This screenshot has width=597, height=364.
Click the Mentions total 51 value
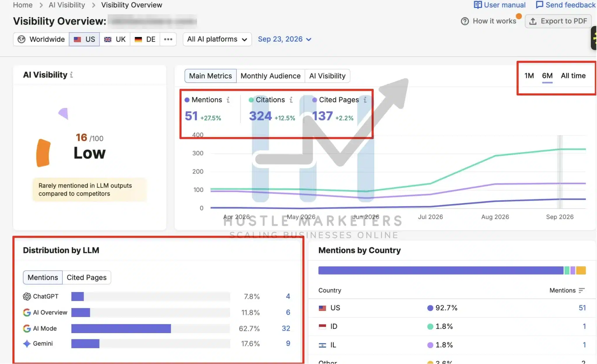click(x=191, y=116)
